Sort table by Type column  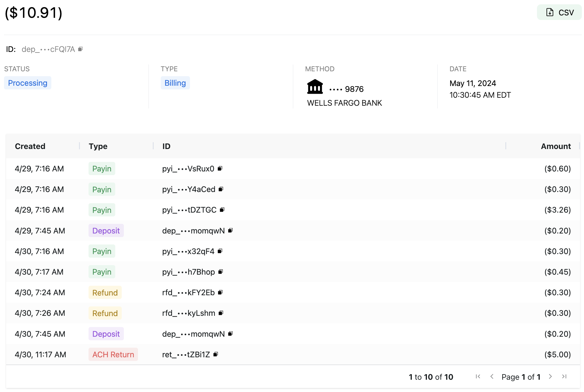(x=98, y=146)
